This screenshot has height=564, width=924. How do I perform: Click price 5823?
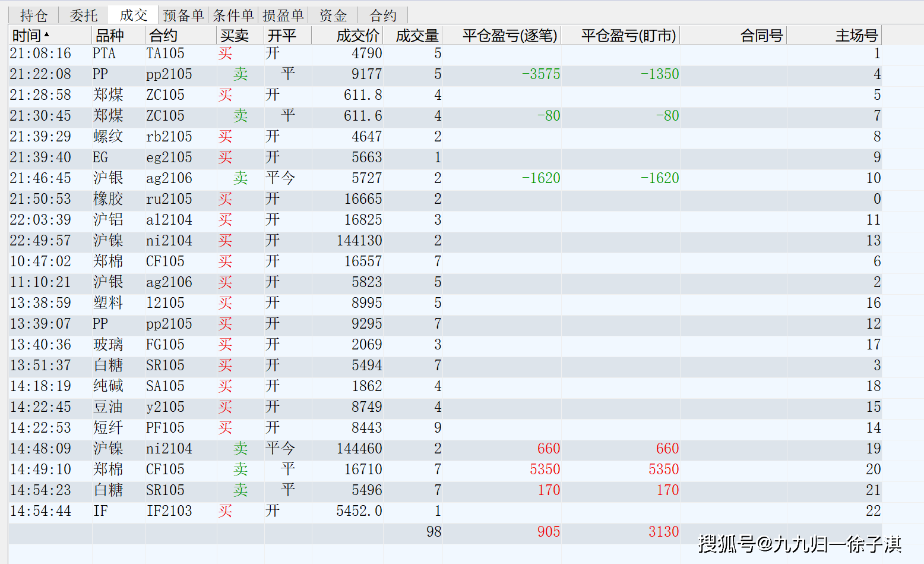367,282
